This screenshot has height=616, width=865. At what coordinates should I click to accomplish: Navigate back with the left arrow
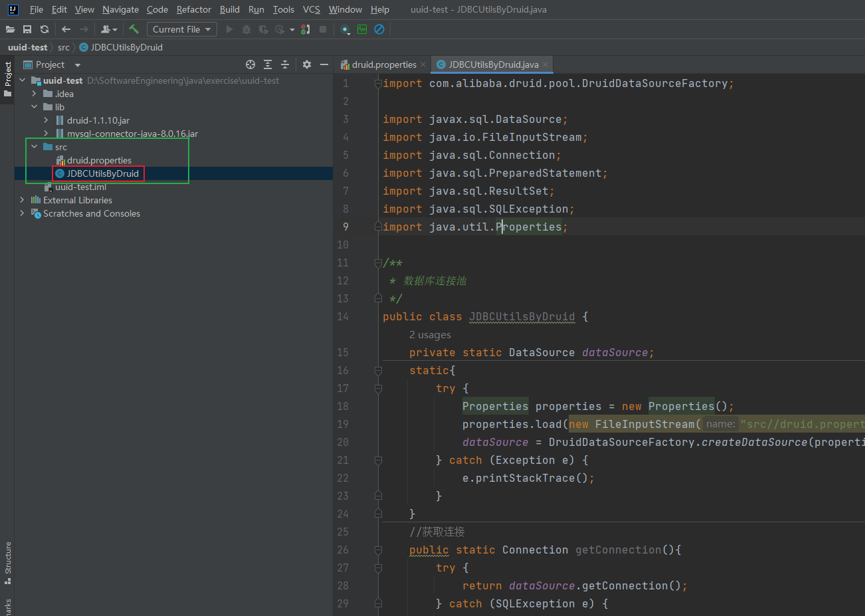(x=66, y=29)
